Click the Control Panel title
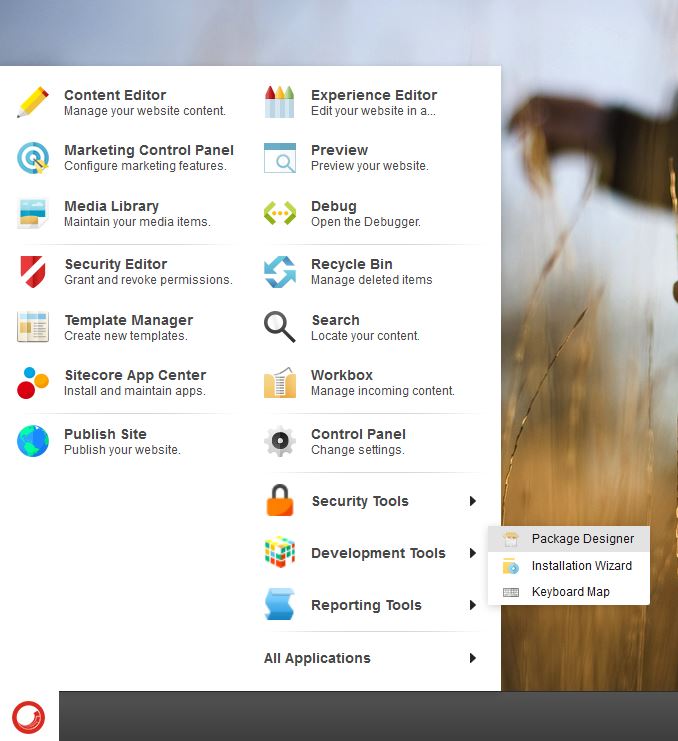This screenshot has height=741, width=678. 358,434
